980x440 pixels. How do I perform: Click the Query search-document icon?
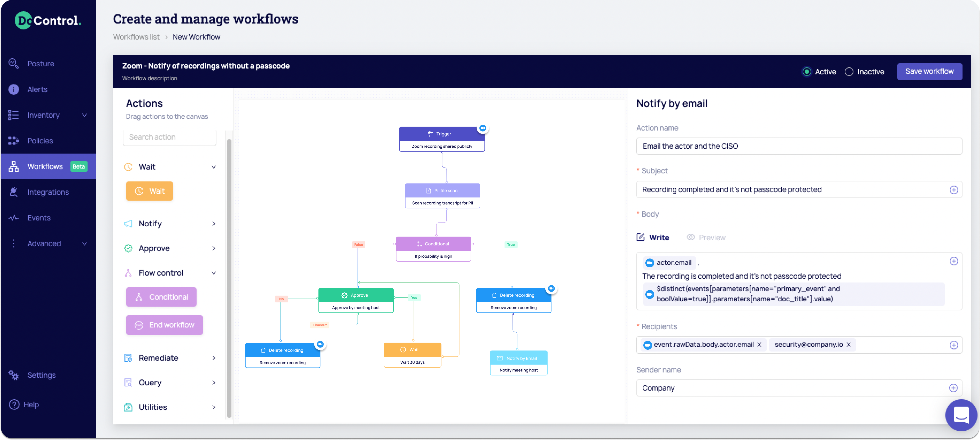pos(128,383)
